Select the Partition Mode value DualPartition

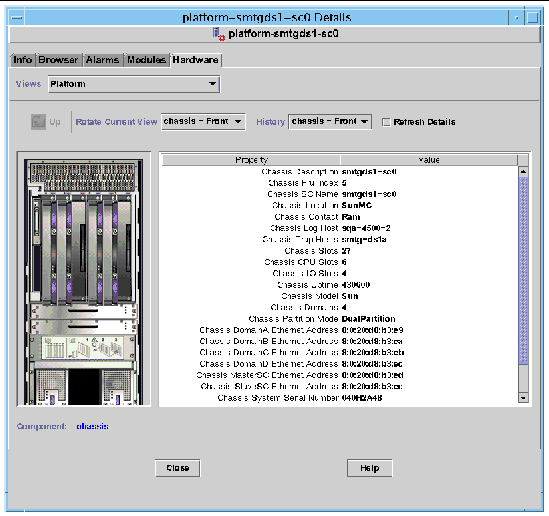[368, 319]
